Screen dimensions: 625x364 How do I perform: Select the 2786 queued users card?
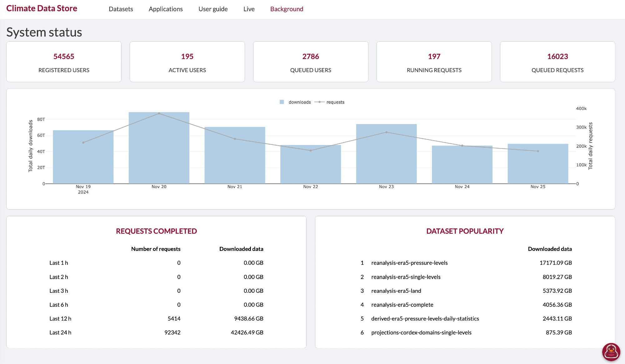point(311,62)
